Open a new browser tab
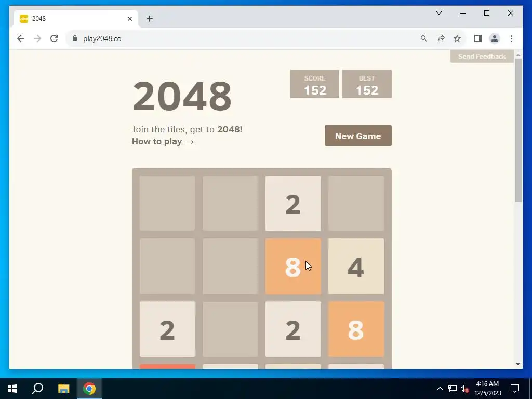This screenshot has width=532, height=399. pos(150,19)
